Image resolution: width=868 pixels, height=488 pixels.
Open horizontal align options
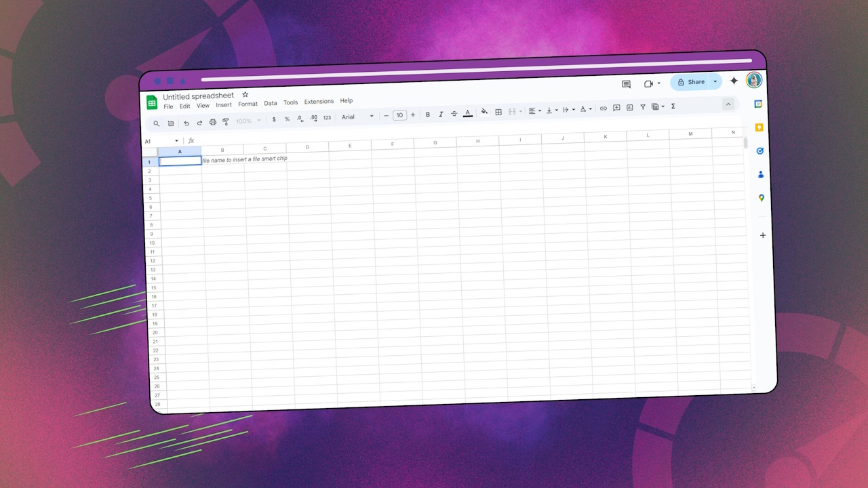[535, 110]
